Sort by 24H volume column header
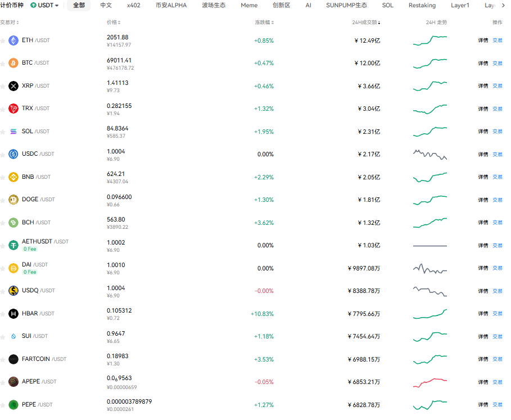Viewport: 511px width, 420px height. coord(365,22)
